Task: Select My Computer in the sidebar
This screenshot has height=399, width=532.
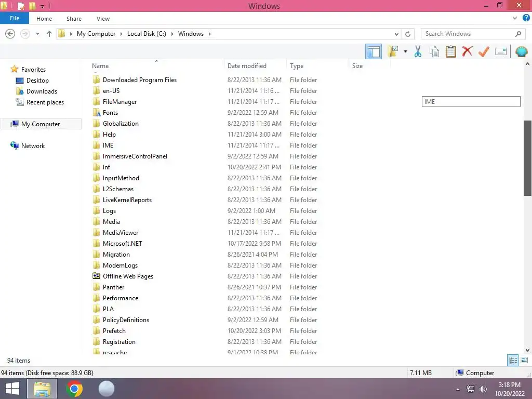Action: (x=42, y=124)
